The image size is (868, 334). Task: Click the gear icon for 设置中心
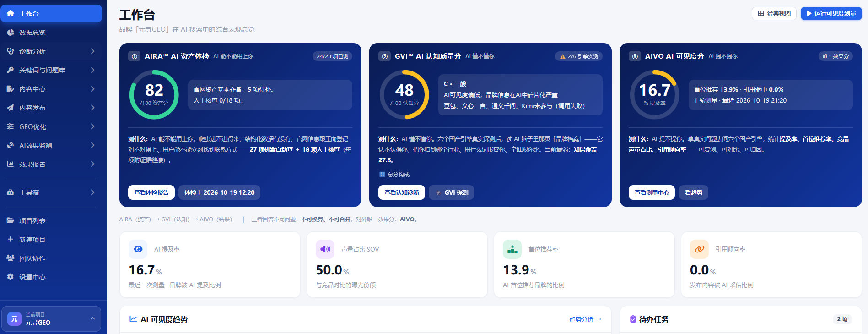[x=11, y=277]
